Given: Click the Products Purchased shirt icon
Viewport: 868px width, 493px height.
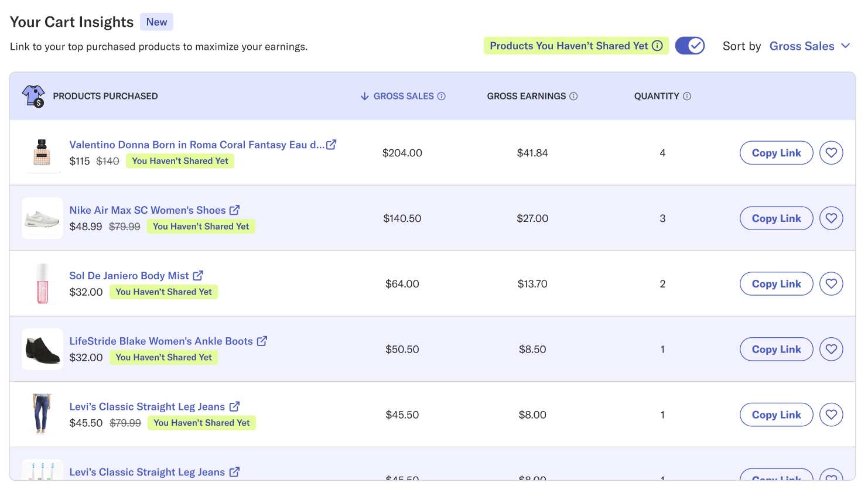Looking at the screenshot, I should point(33,96).
